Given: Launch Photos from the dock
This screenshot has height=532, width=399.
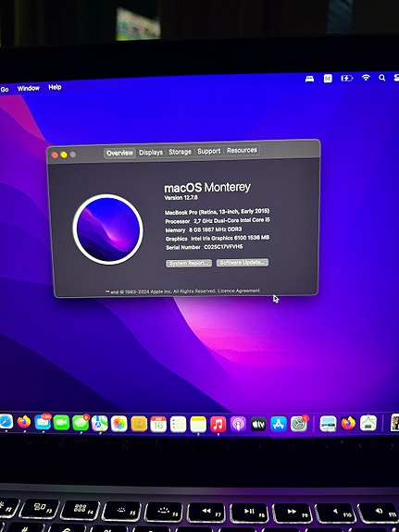Looking at the screenshot, I should 118,424.
